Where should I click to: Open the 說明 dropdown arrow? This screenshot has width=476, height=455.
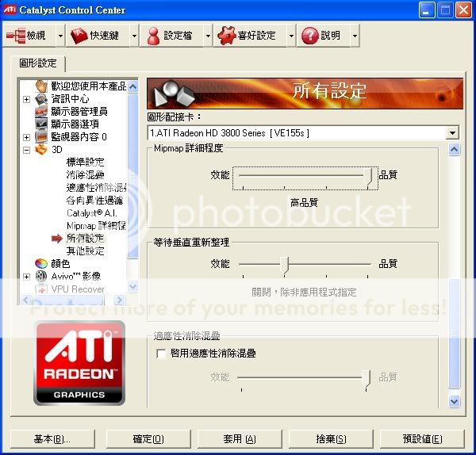[x=355, y=36]
